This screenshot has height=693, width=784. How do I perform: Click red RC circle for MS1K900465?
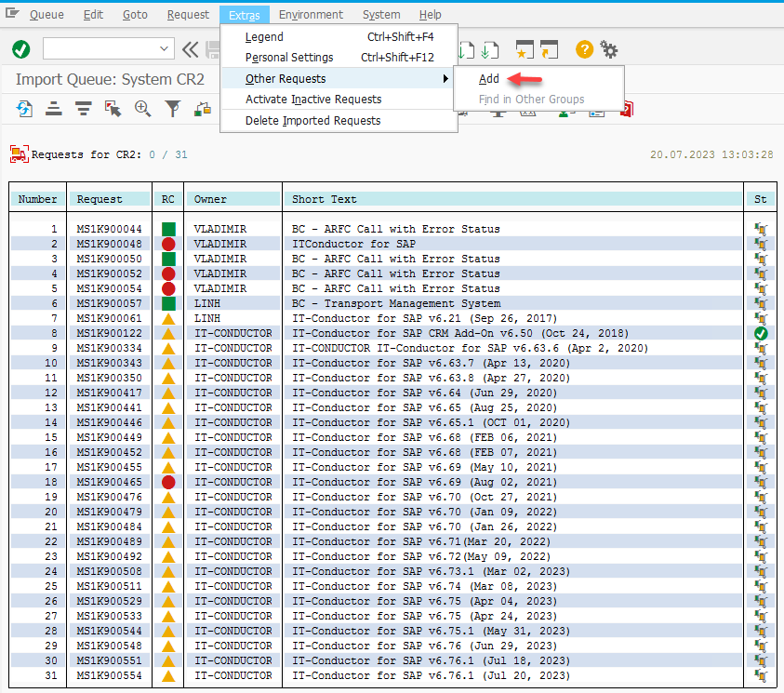pos(168,482)
